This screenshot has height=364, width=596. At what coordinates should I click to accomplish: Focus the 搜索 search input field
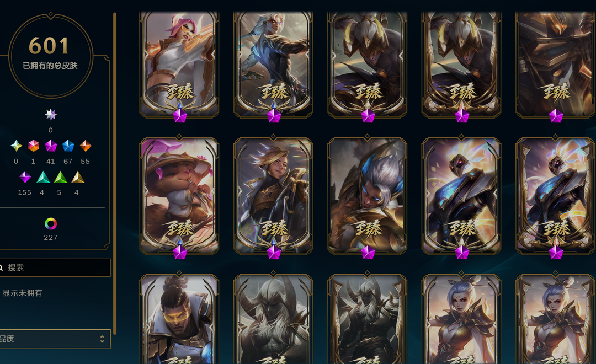click(55, 267)
